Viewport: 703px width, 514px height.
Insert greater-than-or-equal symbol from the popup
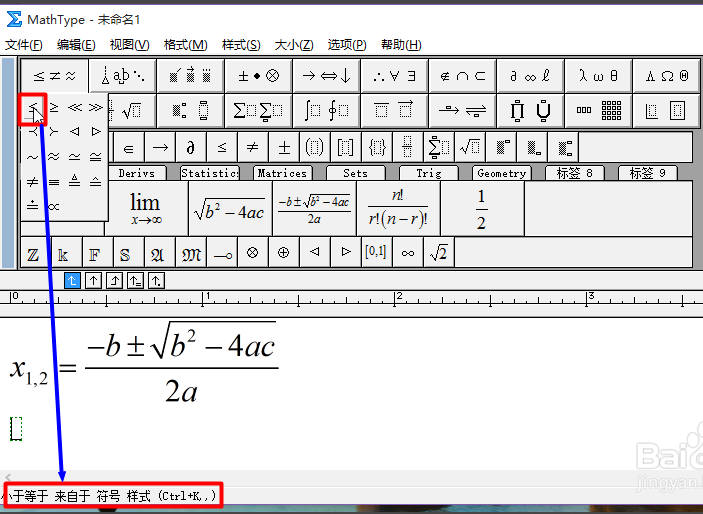[54, 108]
